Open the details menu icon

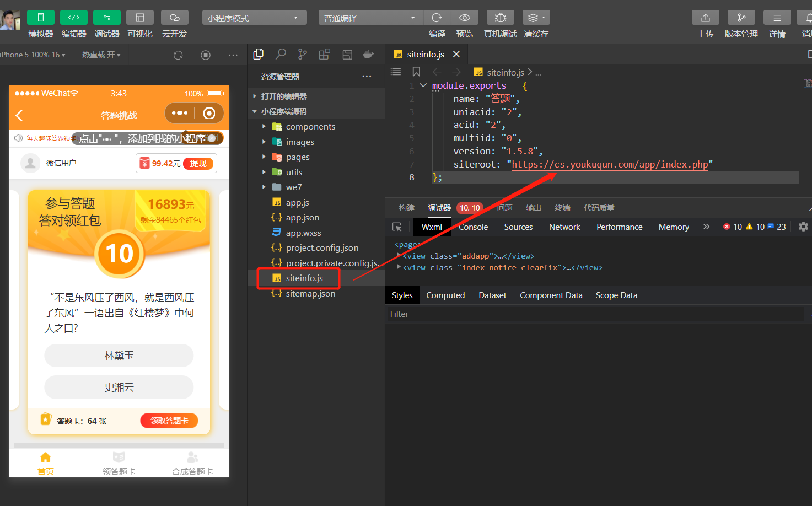777,18
